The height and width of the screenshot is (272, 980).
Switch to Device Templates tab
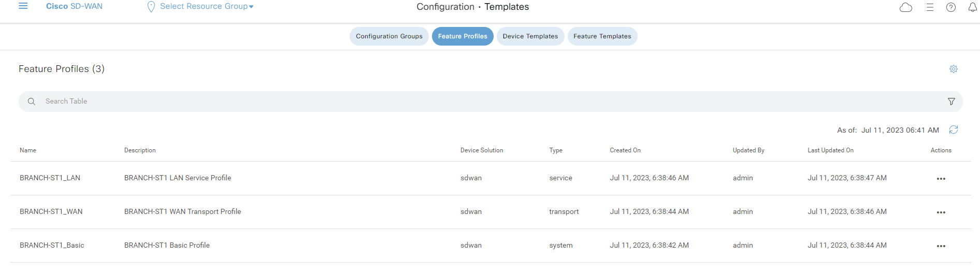pyautogui.click(x=530, y=36)
